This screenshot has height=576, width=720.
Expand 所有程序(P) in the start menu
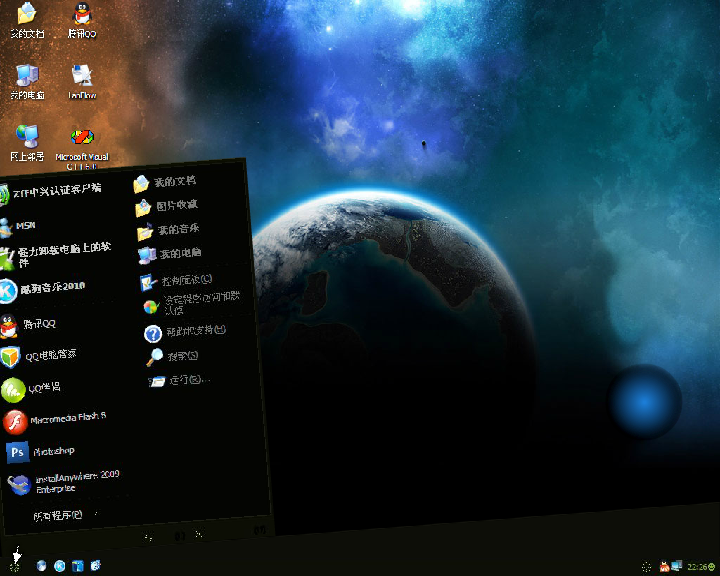click(59, 515)
